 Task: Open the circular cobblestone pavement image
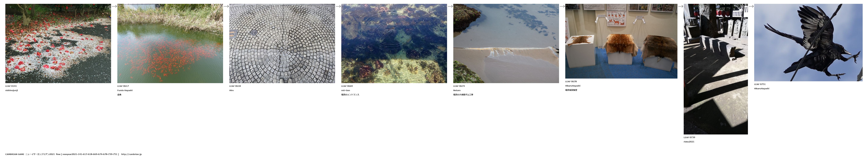(x=282, y=44)
